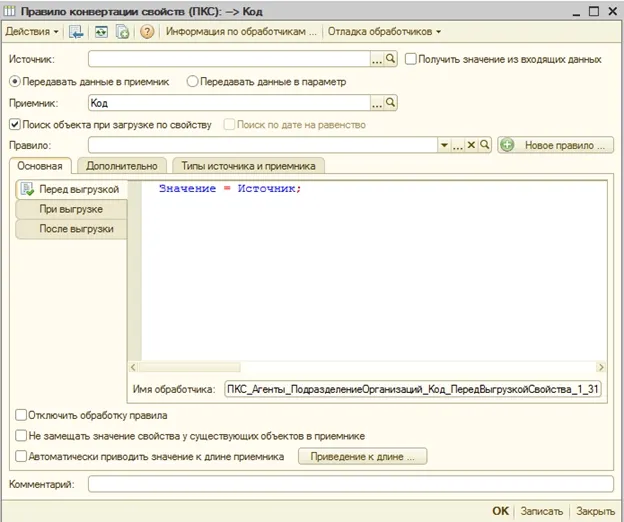This screenshot has height=522, width=624.
Task: Click inside the Источник input field
Action: point(229,59)
